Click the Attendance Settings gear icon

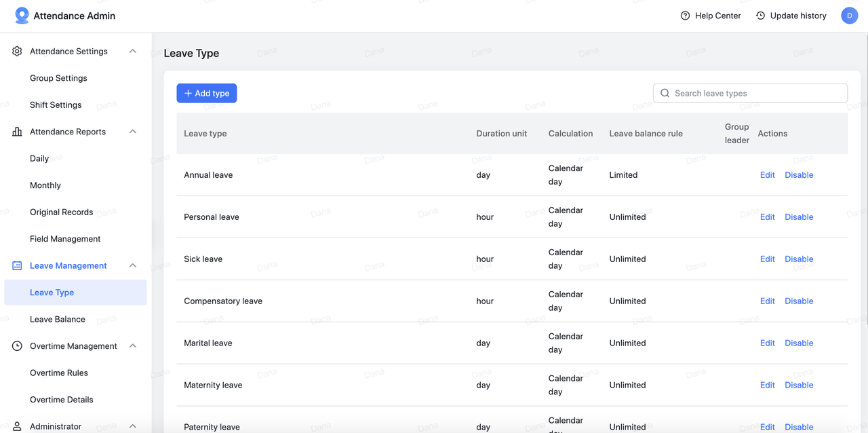(x=17, y=52)
